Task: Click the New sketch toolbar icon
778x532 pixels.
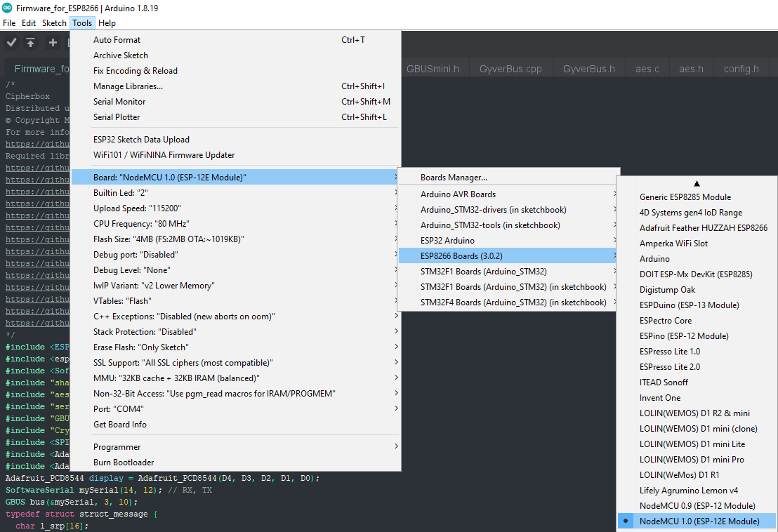Action: (x=53, y=43)
